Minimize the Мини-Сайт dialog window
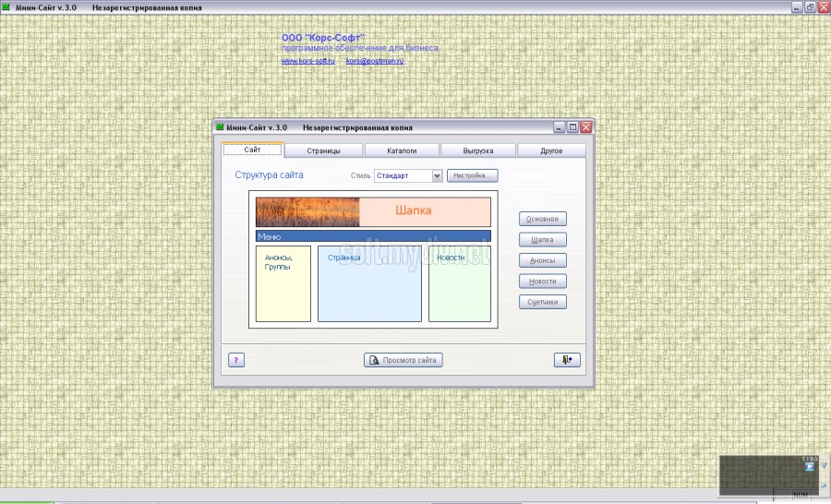 [x=560, y=127]
